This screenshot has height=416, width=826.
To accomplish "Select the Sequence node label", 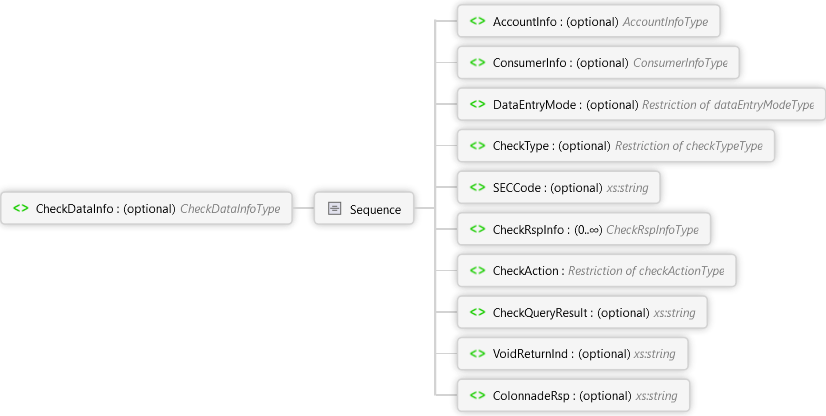I will (375, 210).
